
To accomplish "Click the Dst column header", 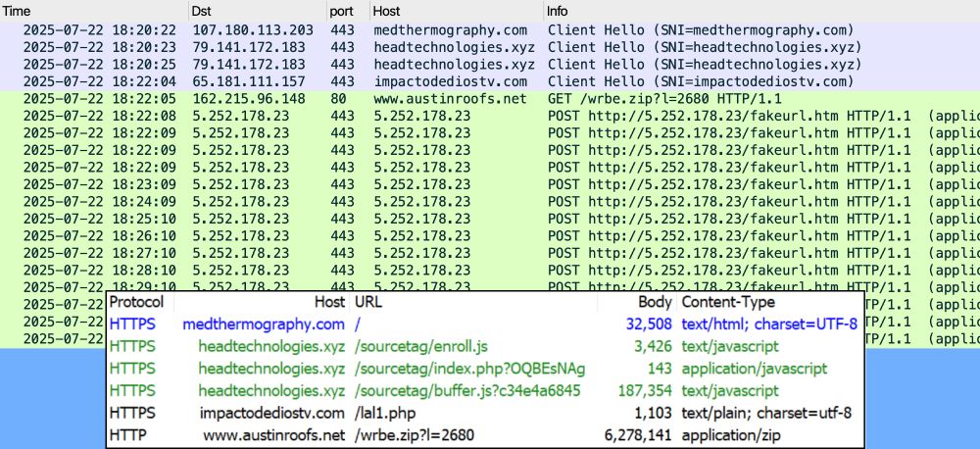I will (x=201, y=11).
